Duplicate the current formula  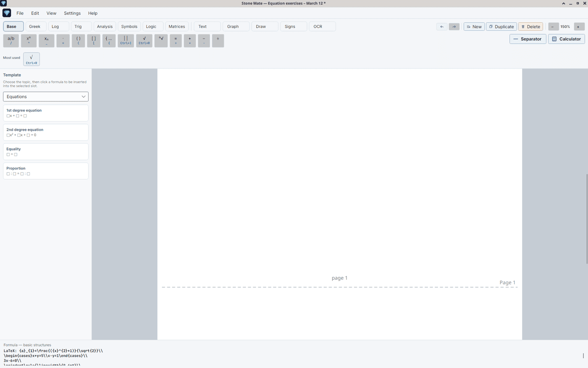(501, 26)
